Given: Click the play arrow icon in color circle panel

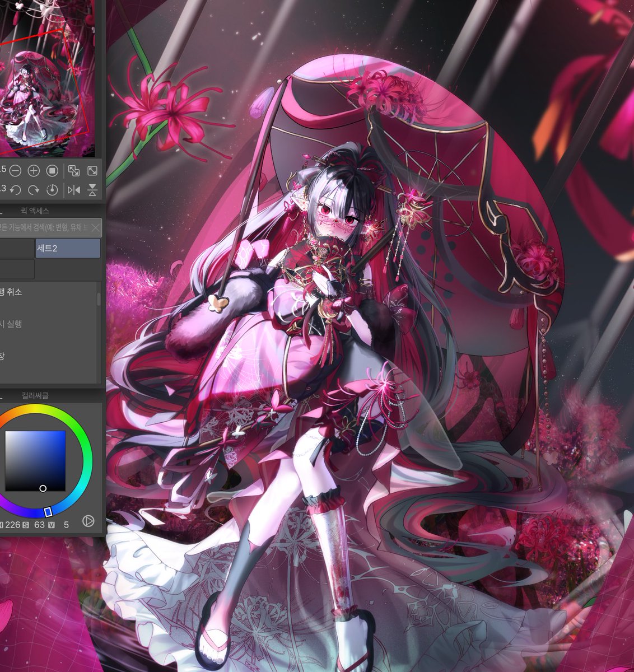Looking at the screenshot, I should (x=88, y=521).
